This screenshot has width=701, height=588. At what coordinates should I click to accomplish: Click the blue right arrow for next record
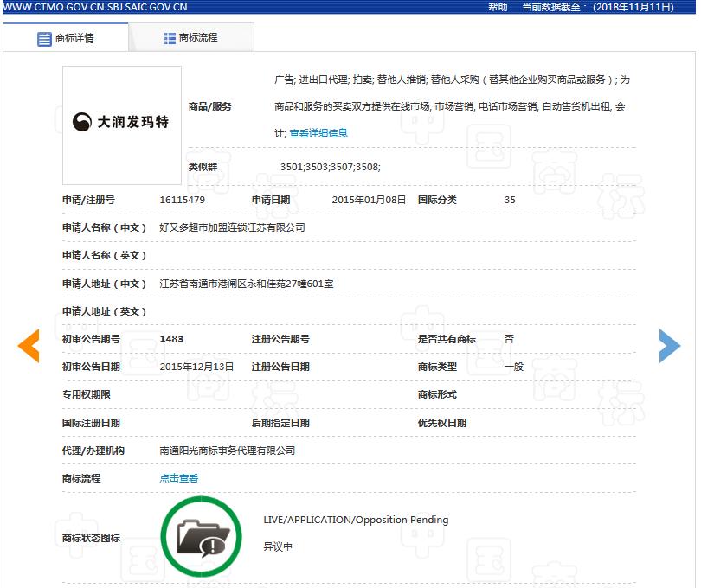point(669,345)
